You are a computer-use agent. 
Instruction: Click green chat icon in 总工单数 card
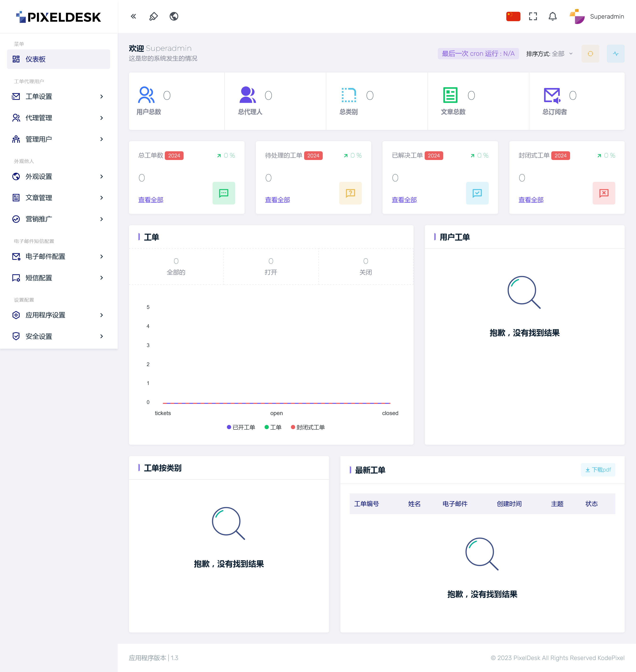tap(224, 193)
